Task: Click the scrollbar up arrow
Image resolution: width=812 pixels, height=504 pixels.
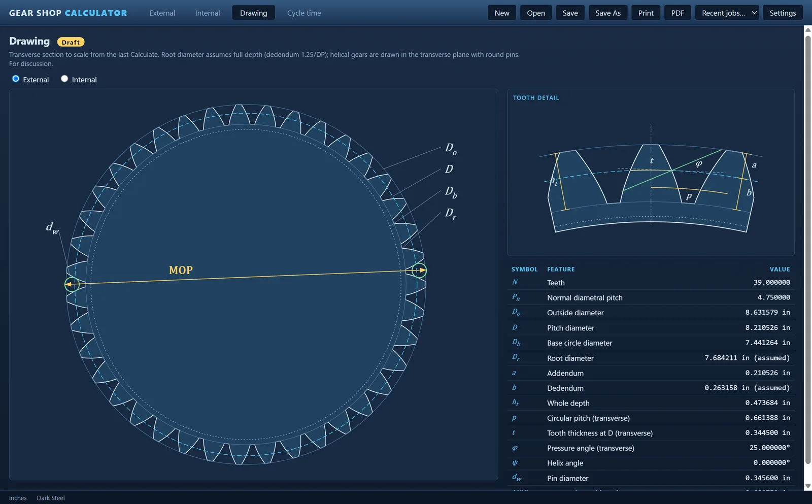Action: [x=808, y=30]
